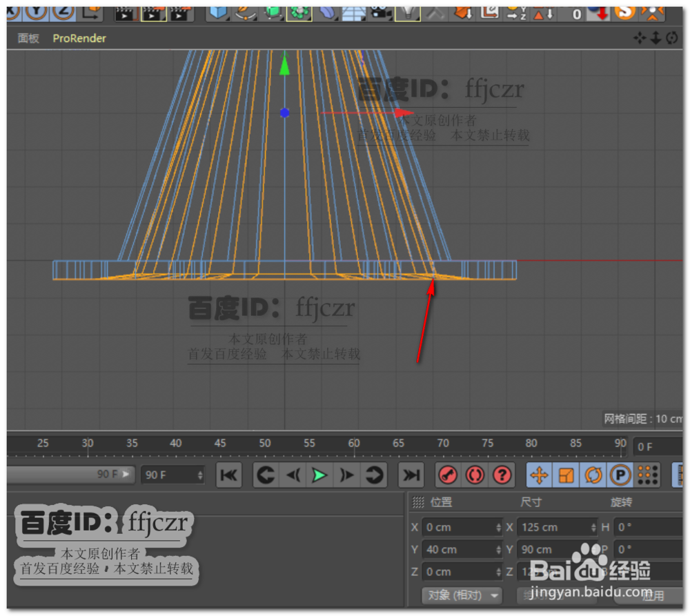Screen dimensions: 690x616
Task: Toggle the Z axis lock
Action: (x=63, y=12)
